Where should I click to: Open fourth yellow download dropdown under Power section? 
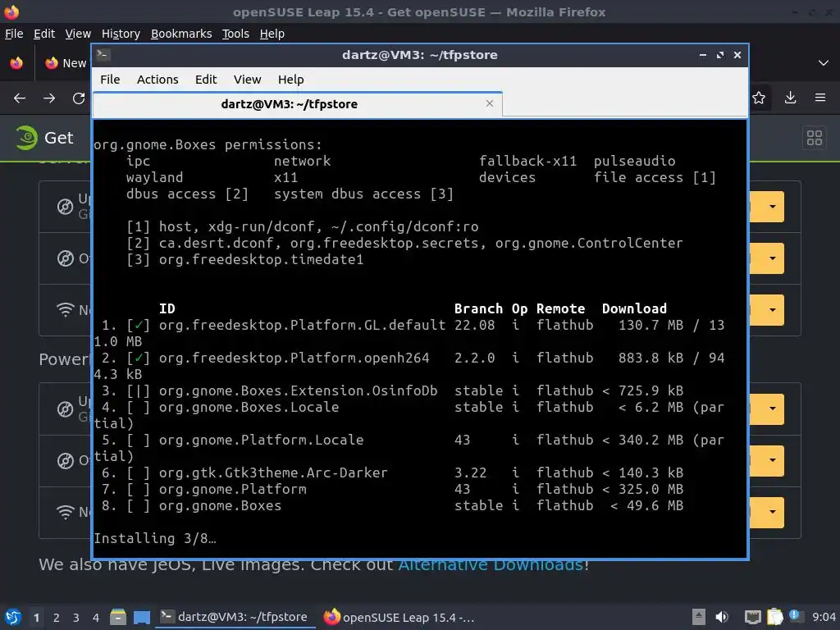point(773,409)
